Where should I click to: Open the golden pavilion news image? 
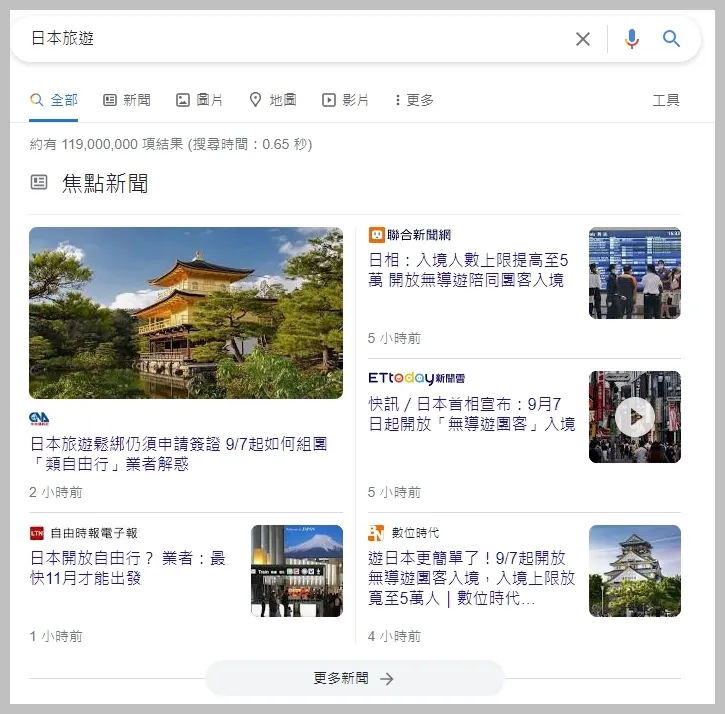pos(186,313)
